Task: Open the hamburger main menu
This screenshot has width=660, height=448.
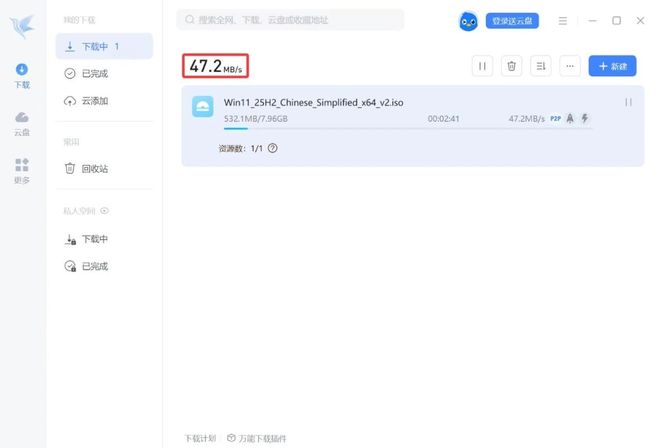Action: pyautogui.click(x=563, y=21)
